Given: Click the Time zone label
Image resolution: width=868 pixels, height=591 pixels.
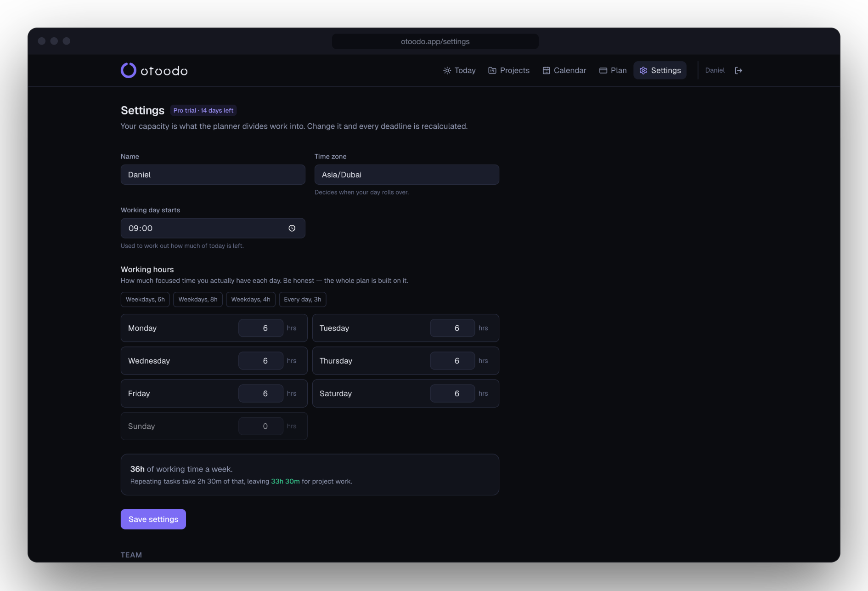Looking at the screenshot, I should pyautogui.click(x=331, y=157).
